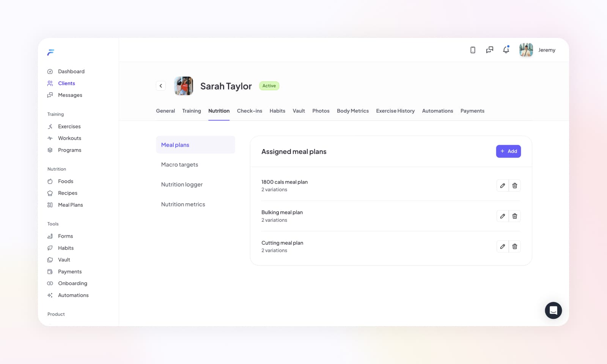The width and height of the screenshot is (607, 364).
Task: Remove the Bulking meal plan via trash icon
Action: click(514, 216)
